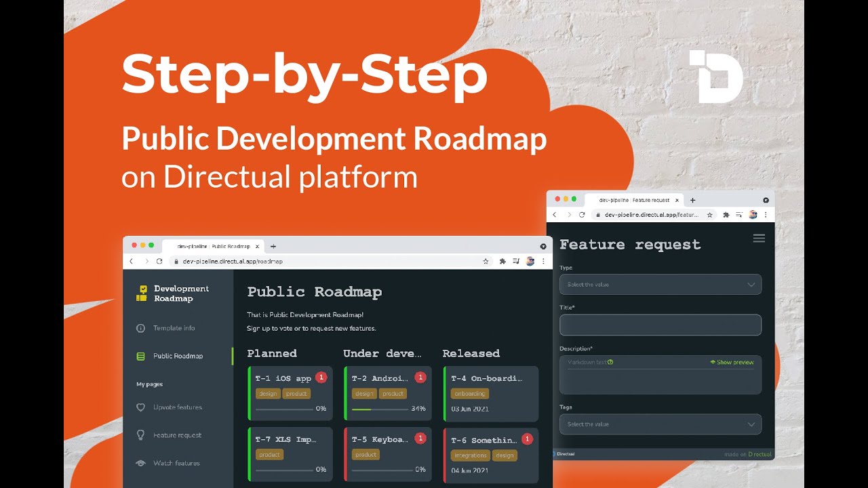868x488 pixels.
Task: Click the vote count badge on T-2 card
Action: point(420,378)
